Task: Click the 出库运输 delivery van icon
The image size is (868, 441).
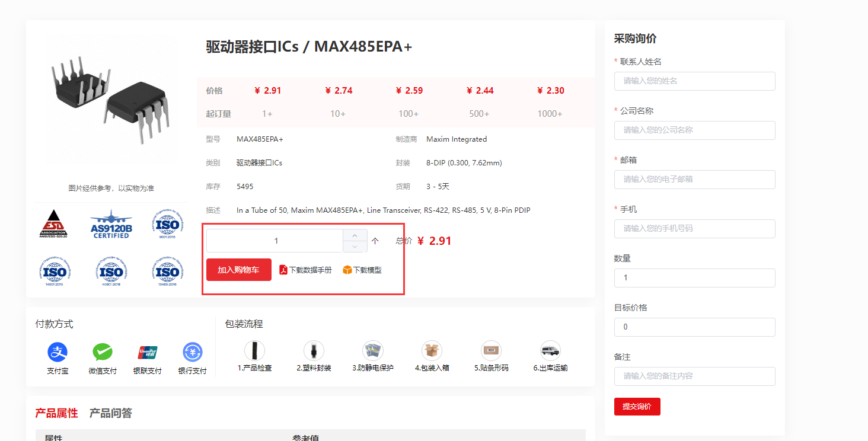Action: 550,350
